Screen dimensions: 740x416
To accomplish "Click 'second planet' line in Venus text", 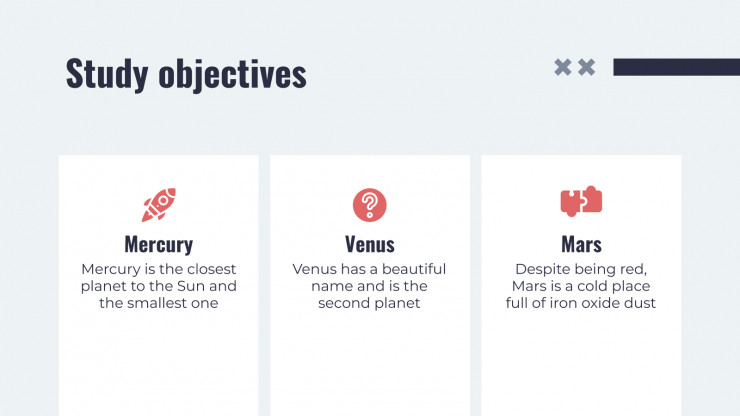I will pos(369,303).
